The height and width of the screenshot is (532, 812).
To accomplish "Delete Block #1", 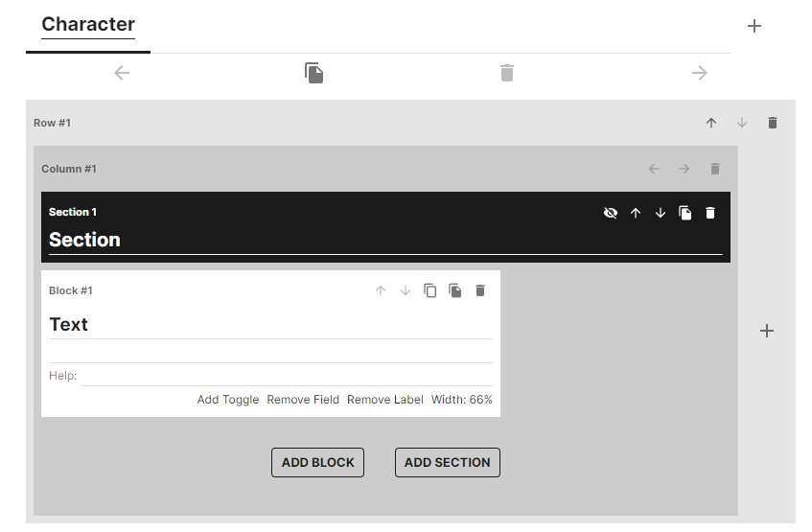I will click(480, 290).
